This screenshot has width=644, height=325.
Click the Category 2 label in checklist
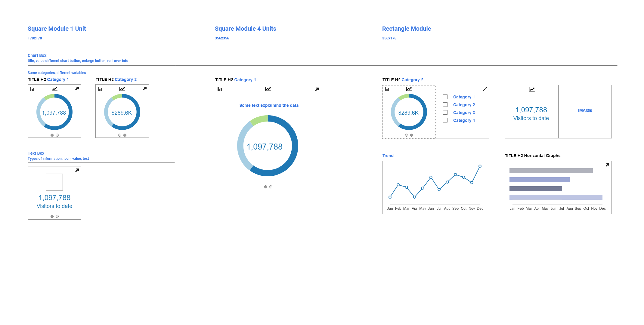pos(464,105)
